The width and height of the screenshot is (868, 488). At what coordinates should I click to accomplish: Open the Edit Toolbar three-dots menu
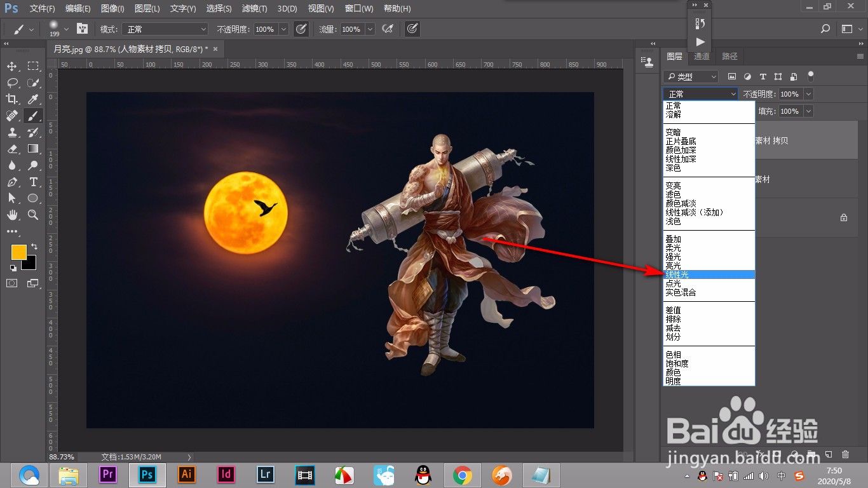click(12, 231)
